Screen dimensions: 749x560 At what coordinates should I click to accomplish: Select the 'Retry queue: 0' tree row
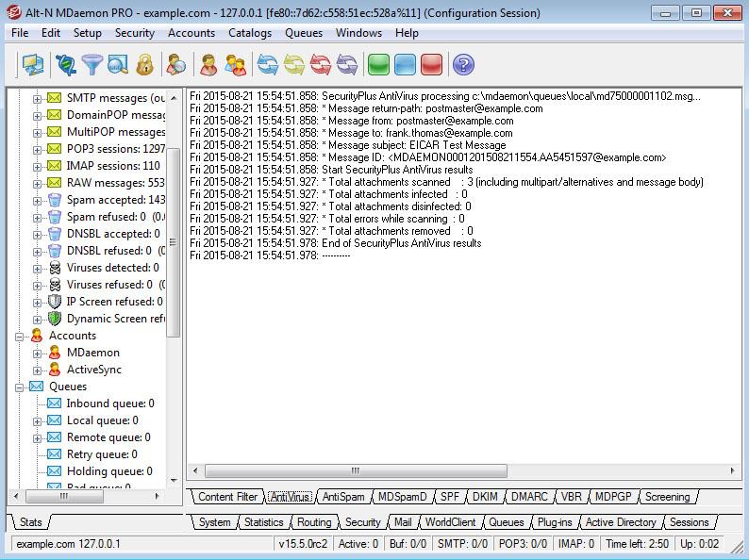click(102, 454)
